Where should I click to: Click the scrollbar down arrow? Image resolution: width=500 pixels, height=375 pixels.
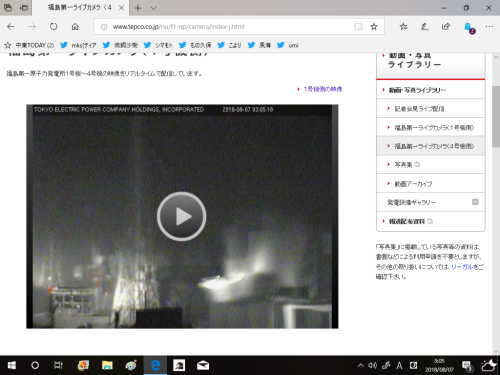point(496,351)
